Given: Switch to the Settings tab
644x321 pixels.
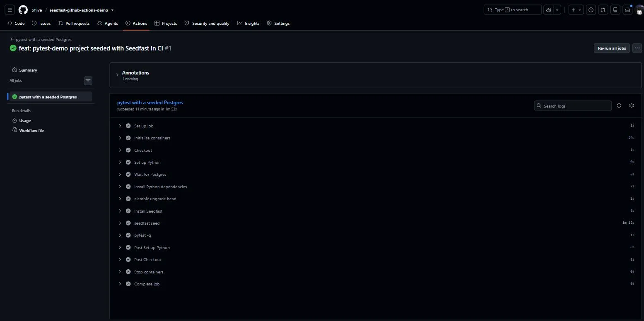Looking at the screenshot, I should tap(278, 24).
